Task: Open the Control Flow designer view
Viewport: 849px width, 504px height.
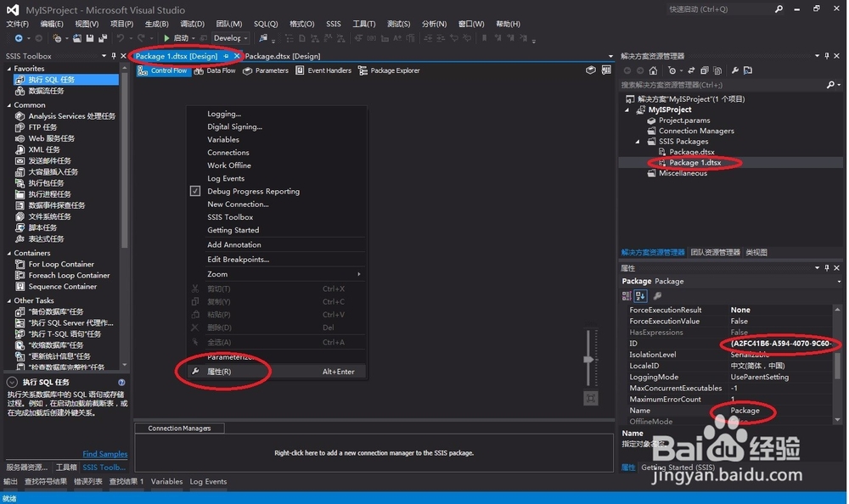Action: tap(162, 70)
